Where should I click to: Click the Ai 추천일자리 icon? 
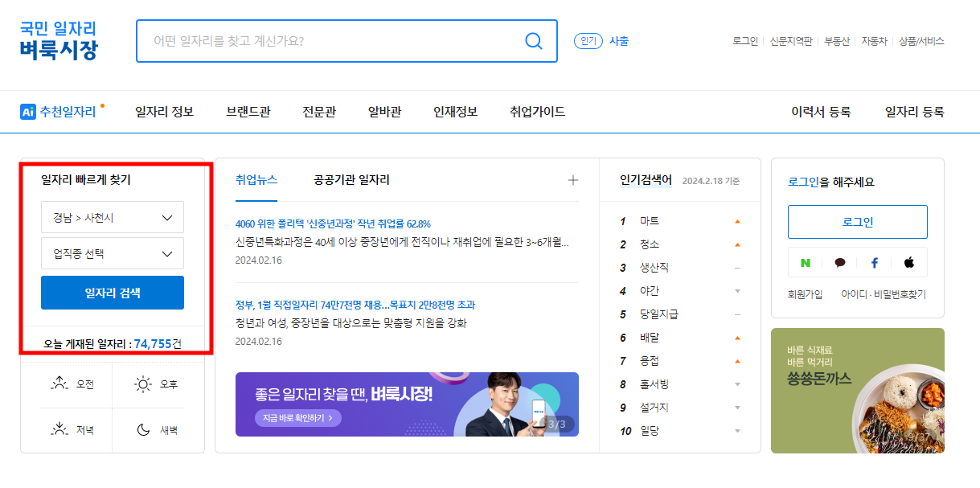pyautogui.click(x=28, y=112)
